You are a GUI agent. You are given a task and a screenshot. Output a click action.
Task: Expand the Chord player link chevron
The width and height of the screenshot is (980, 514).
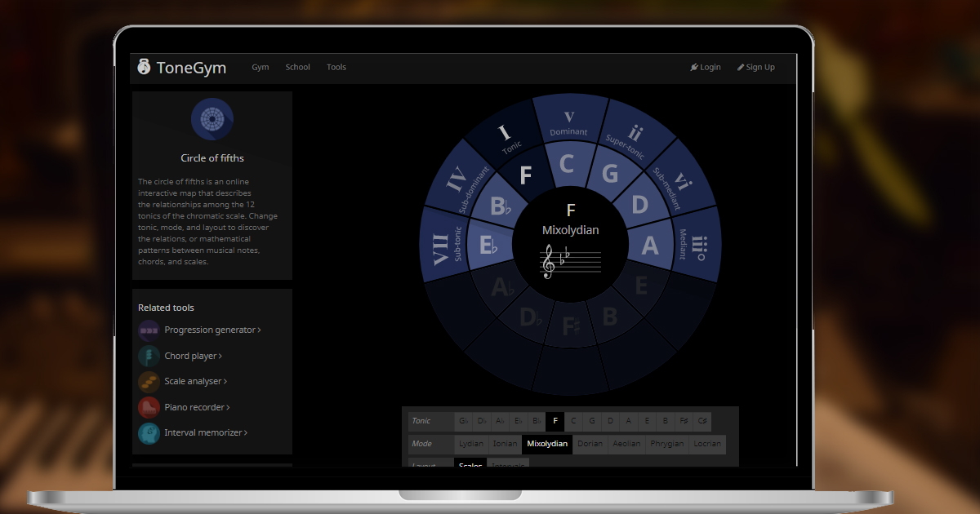(219, 356)
